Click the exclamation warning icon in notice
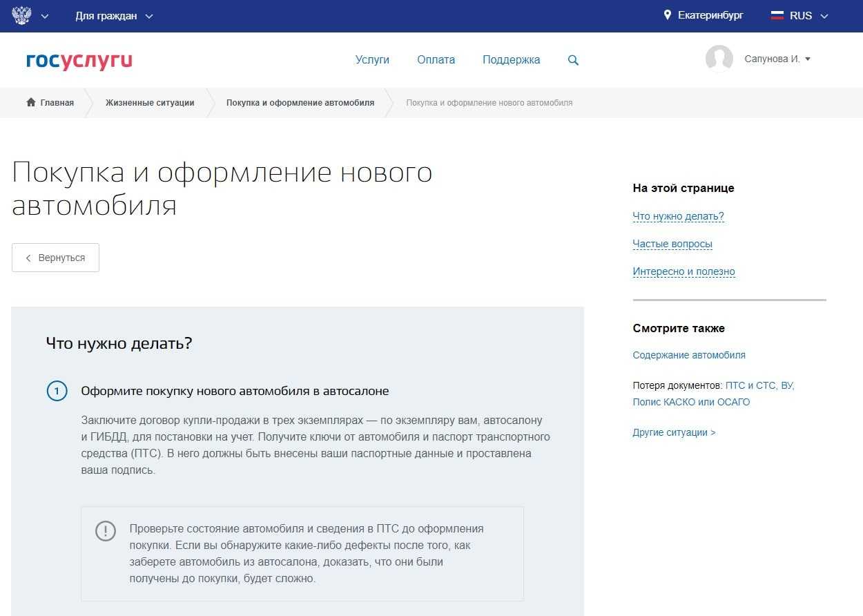Image resolution: width=863 pixels, height=616 pixels. tap(106, 531)
